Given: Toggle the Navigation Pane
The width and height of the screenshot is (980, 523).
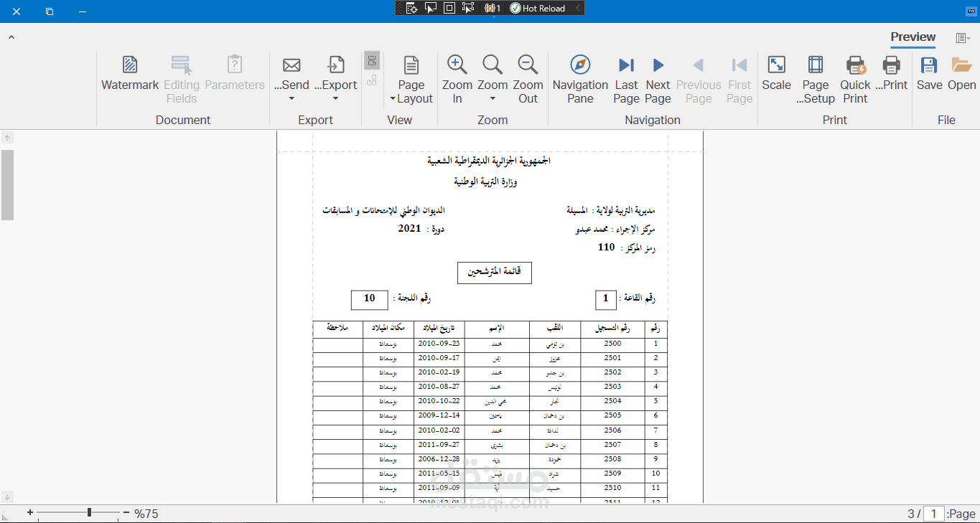Looking at the screenshot, I should coord(580,80).
